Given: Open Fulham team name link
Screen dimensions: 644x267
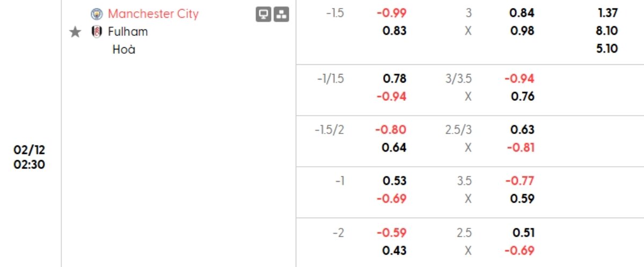Looking at the screenshot, I should tap(128, 32).
